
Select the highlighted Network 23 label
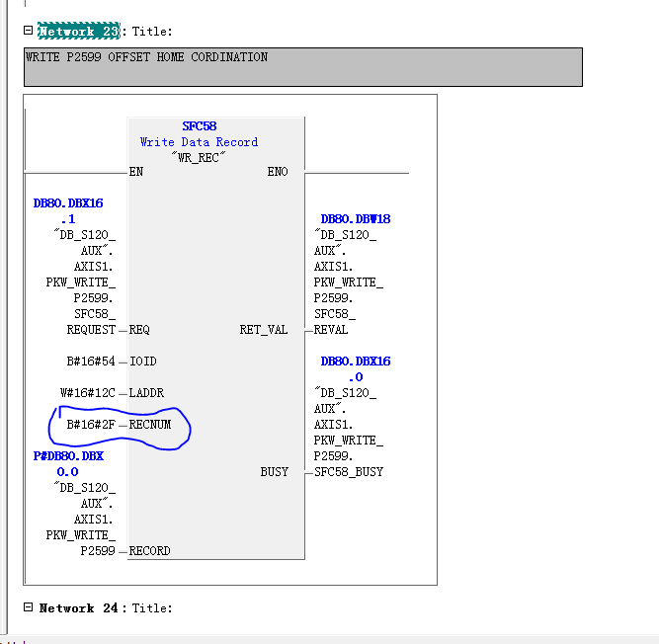coord(80,32)
